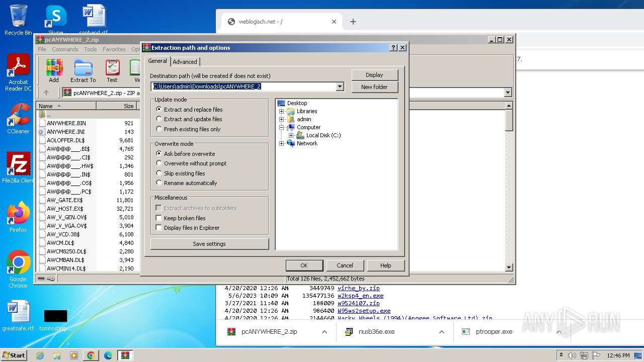
Task: Click WinRAR taskbar icon
Action: click(x=125, y=355)
